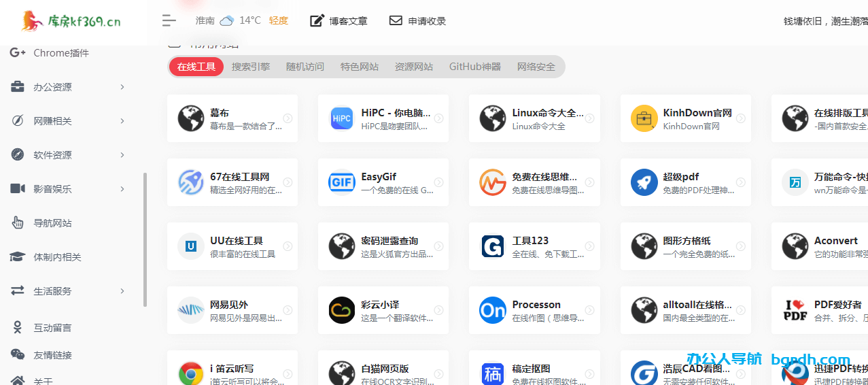Image resolution: width=868 pixels, height=385 pixels.
Task: Switch to the 特色网站 tab
Action: [x=360, y=67]
